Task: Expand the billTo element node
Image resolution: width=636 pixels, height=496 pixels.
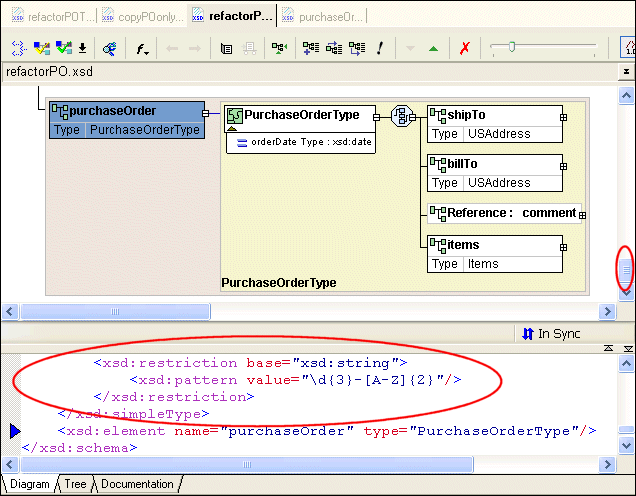Action: click(565, 164)
